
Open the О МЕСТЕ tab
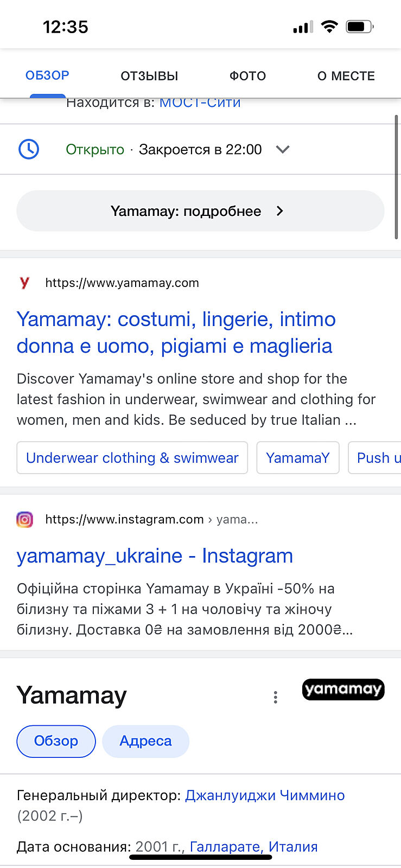(x=346, y=76)
